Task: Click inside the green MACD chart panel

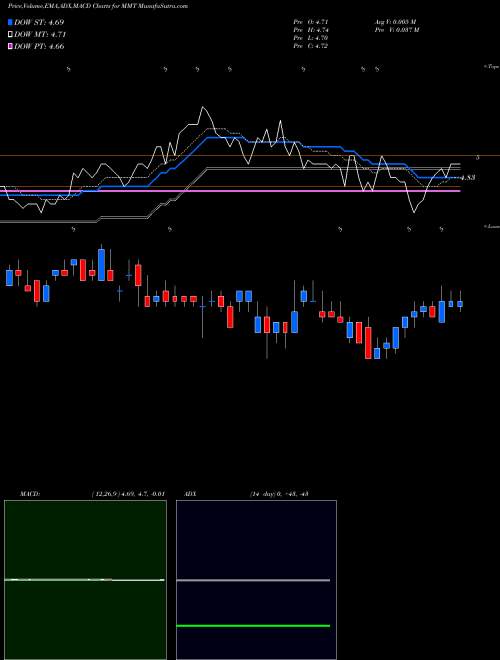Action: click(85, 580)
